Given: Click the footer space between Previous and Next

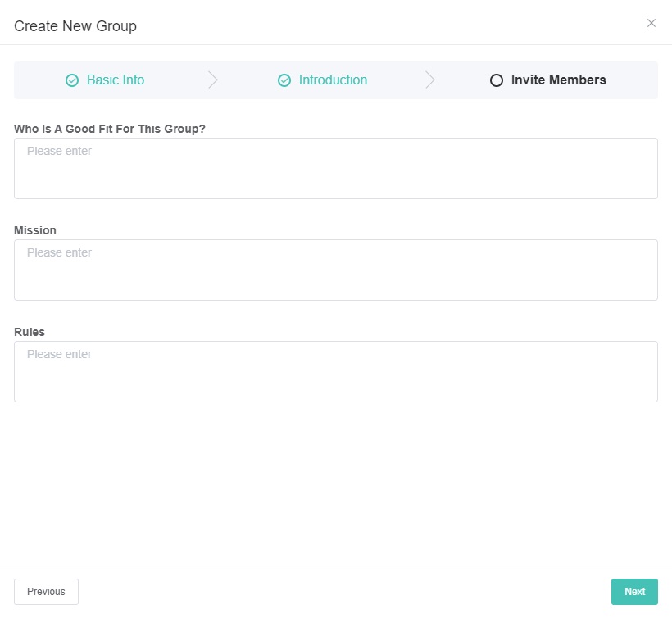Looking at the screenshot, I should tap(344, 592).
